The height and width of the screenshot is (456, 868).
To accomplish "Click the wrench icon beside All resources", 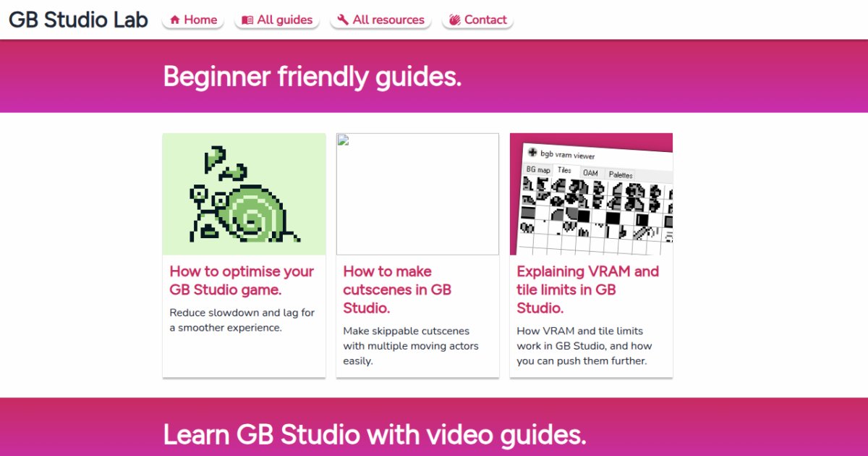I will click(343, 20).
